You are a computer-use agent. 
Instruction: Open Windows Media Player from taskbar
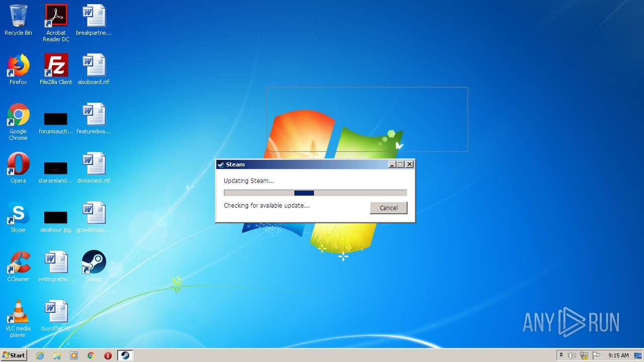[x=74, y=355]
